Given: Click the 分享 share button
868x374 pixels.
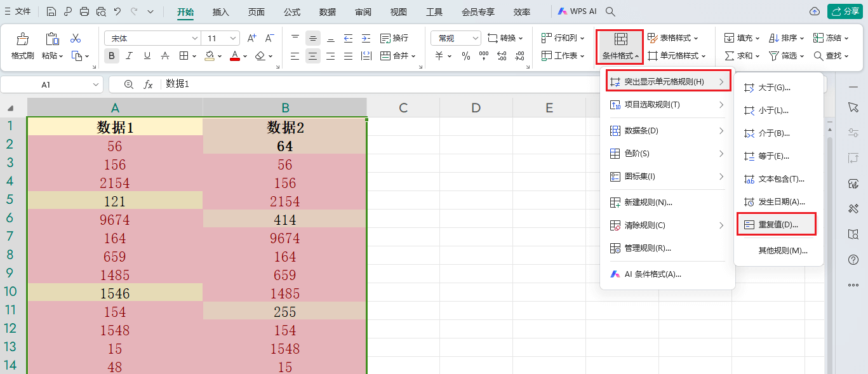Looking at the screenshot, I should click(x=845, y=11).
